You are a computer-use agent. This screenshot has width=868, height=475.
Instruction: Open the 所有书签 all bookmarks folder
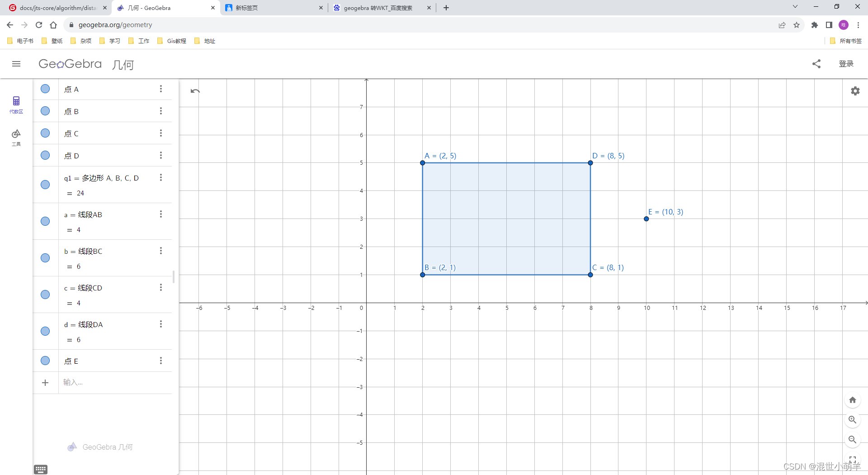tap(846, 41)
